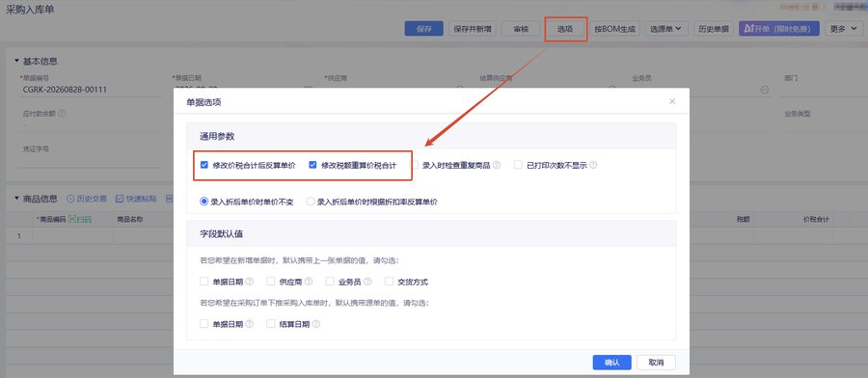Click the 商品名称 column header
The width and height of the screenshot is (868, 378).
(x=130, y=220)
